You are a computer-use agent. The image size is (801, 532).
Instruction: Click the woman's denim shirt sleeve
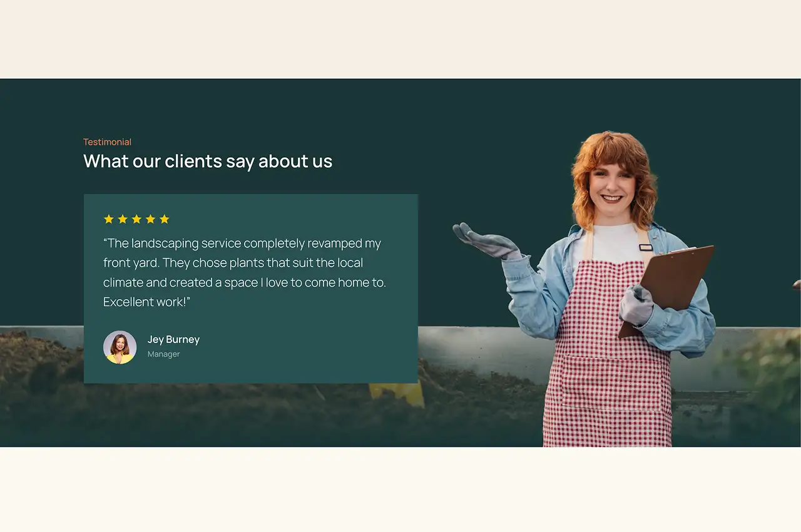point(532,294)
